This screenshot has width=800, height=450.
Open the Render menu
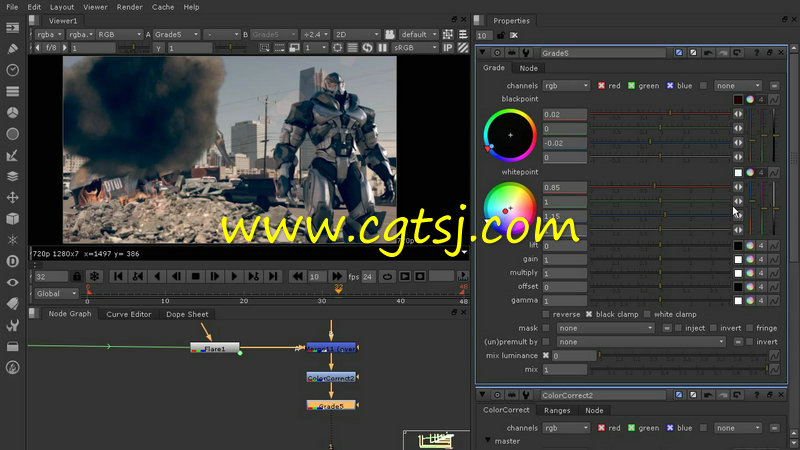pyautogui.click(x=130, y=7)
